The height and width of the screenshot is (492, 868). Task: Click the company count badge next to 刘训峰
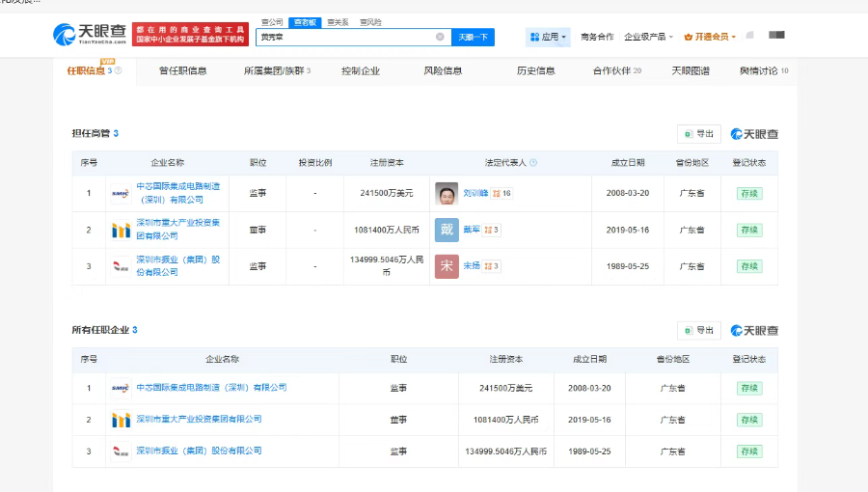502,193
